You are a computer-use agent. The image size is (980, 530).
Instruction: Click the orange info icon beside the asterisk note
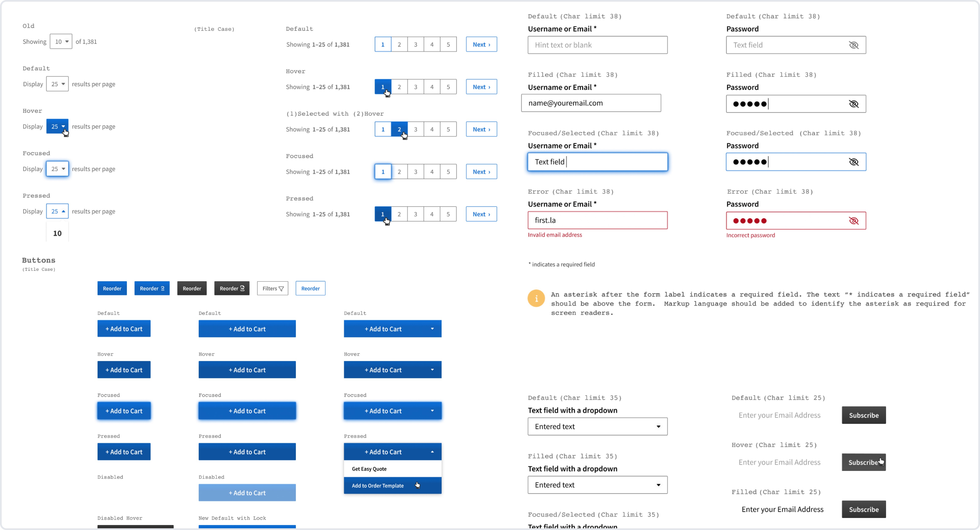click(536, 299)
